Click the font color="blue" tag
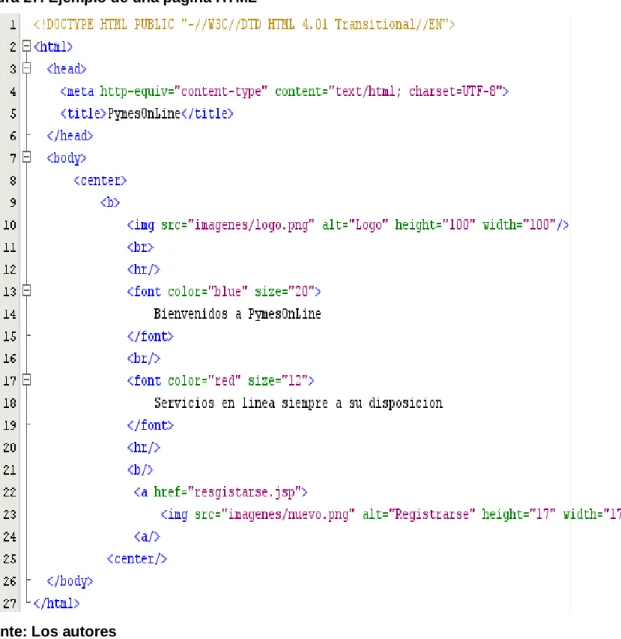 coord(224,292)
